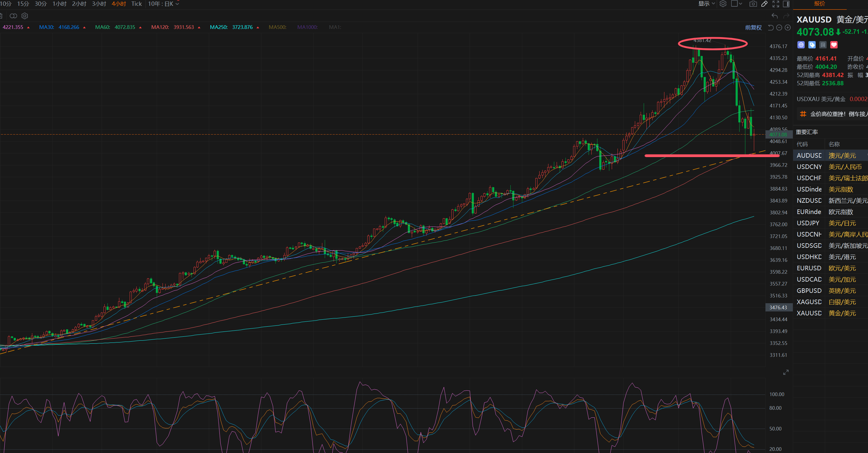868x453 pixels.
Task: Switch to the 1小时 timeframe
Action: coord(59,4)
